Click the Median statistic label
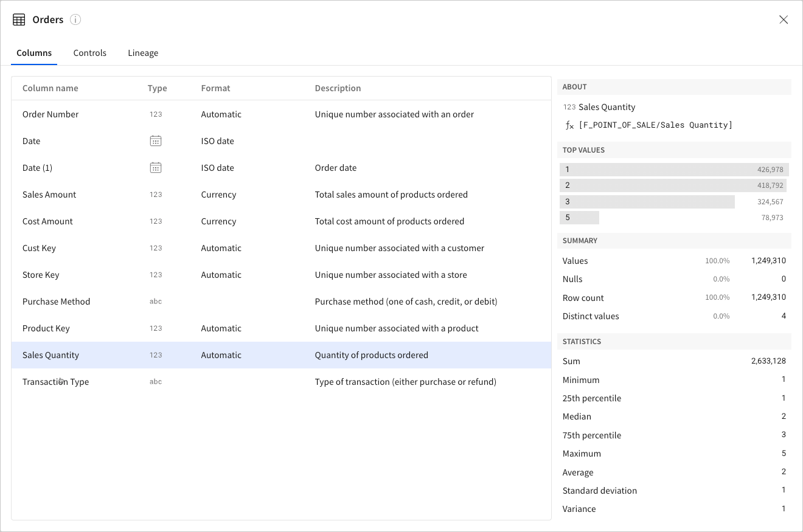This screenshot has width=803, height=532. [x=577, y=416]
